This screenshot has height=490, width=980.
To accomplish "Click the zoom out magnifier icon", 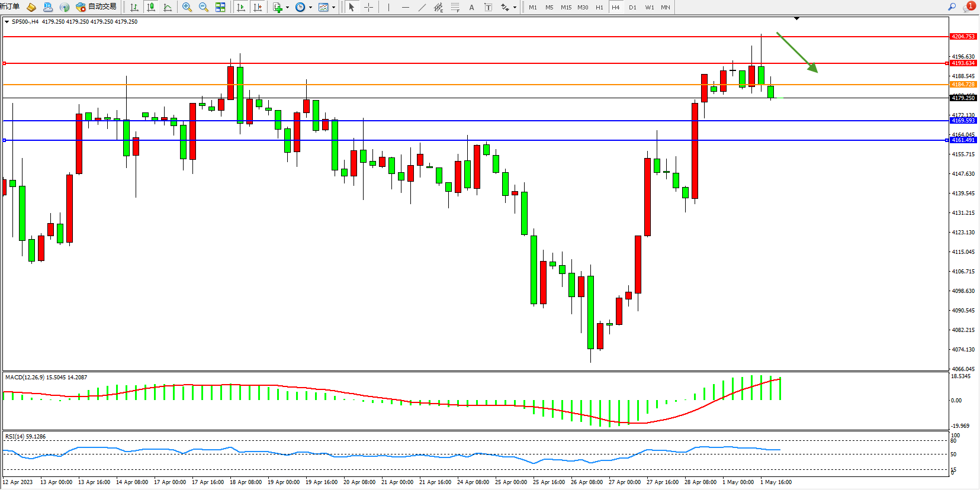I will (204, 7).
